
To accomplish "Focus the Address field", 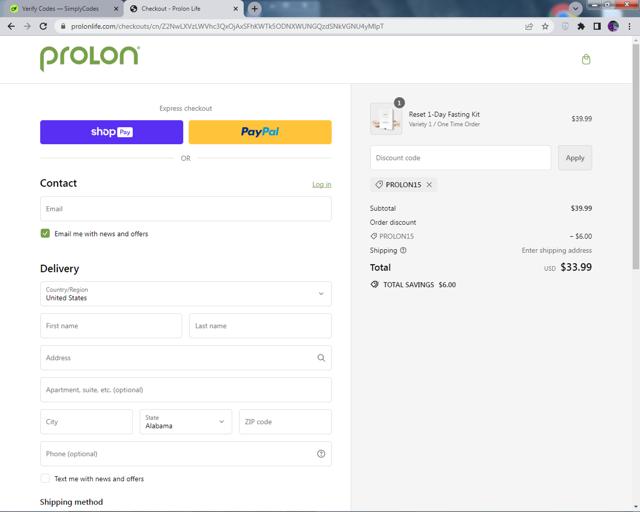I will (x=186, y=358).
